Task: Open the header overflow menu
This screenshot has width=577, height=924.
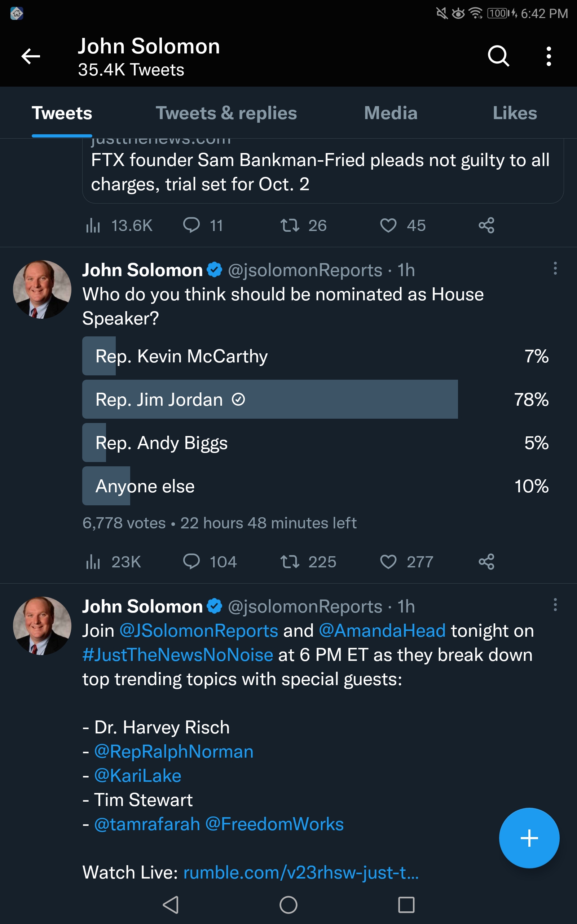Action: pyautogui.click(x=549, y=57)
